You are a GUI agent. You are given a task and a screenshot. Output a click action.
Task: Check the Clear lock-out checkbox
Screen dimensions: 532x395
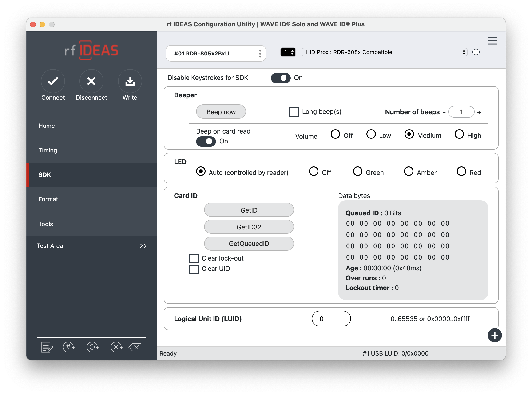click(194, 258)
